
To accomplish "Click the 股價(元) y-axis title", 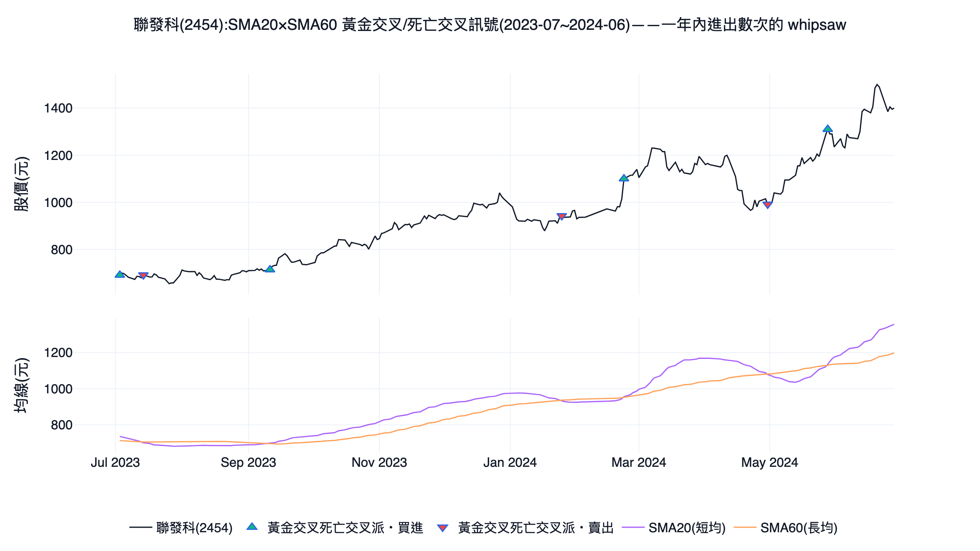I will pyautogui.click(x=21, y=184).
